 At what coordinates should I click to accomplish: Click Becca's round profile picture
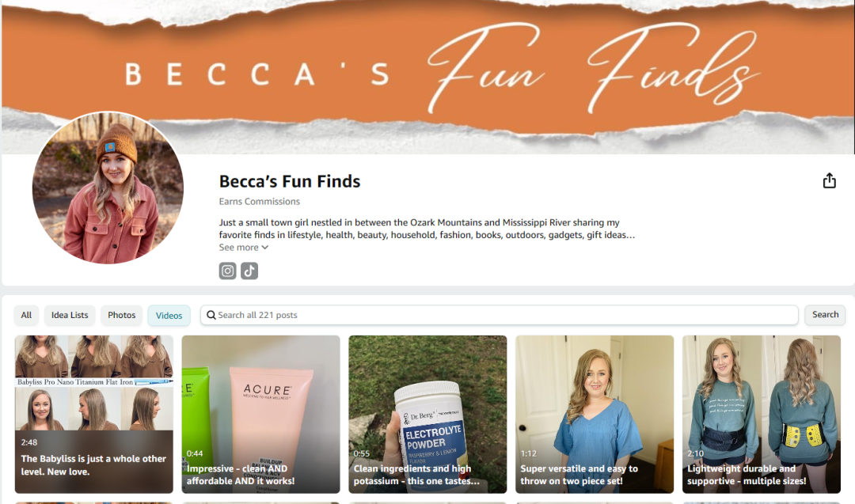[x=108, y=188]
